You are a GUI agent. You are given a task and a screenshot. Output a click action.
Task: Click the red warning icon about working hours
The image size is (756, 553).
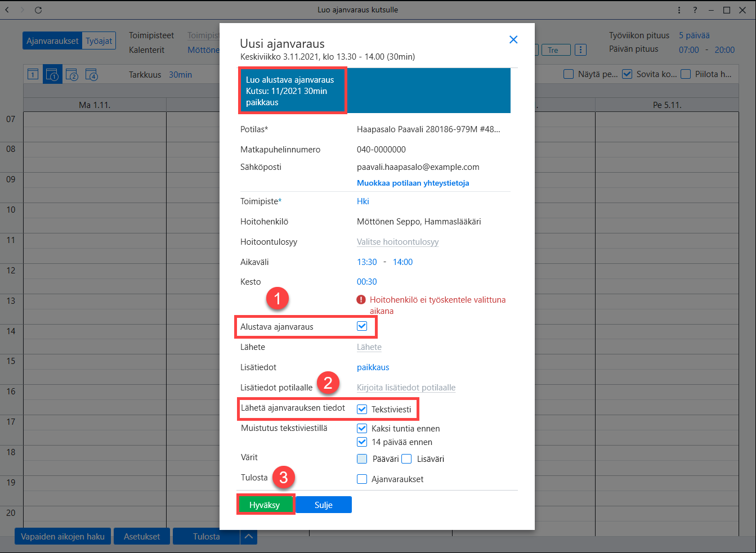click(x=361, y=300)
